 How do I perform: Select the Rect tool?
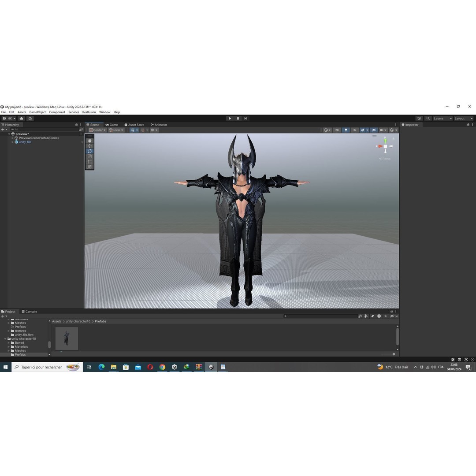pyautogui.click(x=89, y=161)
